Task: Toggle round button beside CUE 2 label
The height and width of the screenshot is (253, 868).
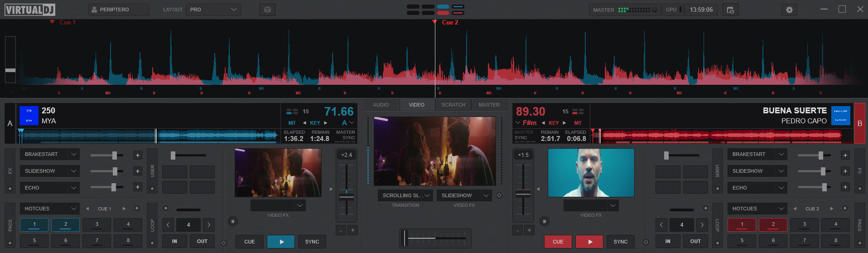Action: (844, 209)
